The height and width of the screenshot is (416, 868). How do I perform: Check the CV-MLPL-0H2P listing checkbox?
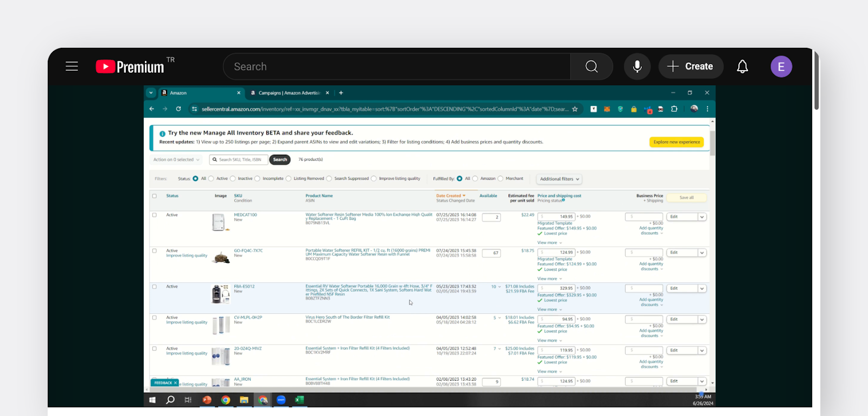[x=155, y=318]
